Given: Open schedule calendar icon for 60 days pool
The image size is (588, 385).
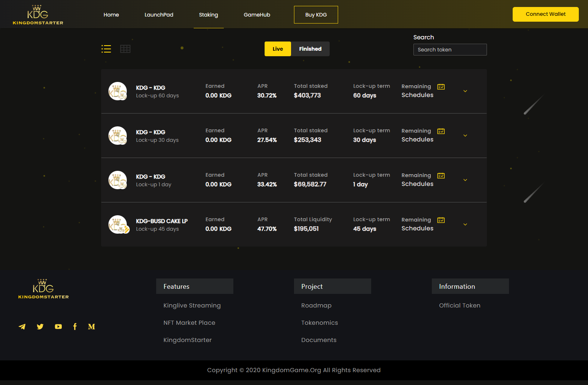Looking at the screenshot, I should pyautogui.click(x=441, y=87).
